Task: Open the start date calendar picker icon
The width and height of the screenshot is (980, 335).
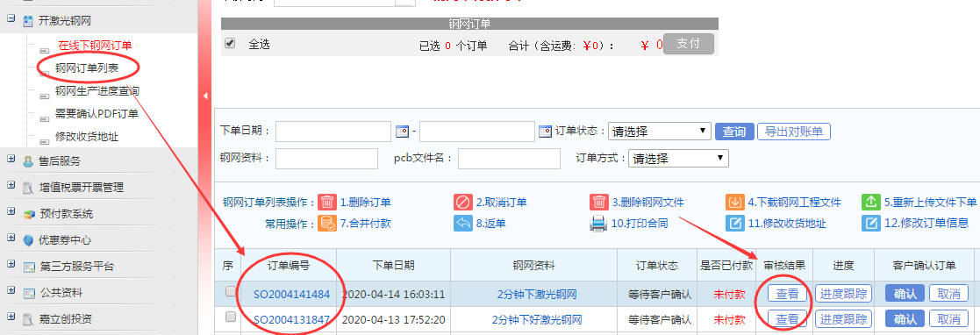Action: [403, 132]
